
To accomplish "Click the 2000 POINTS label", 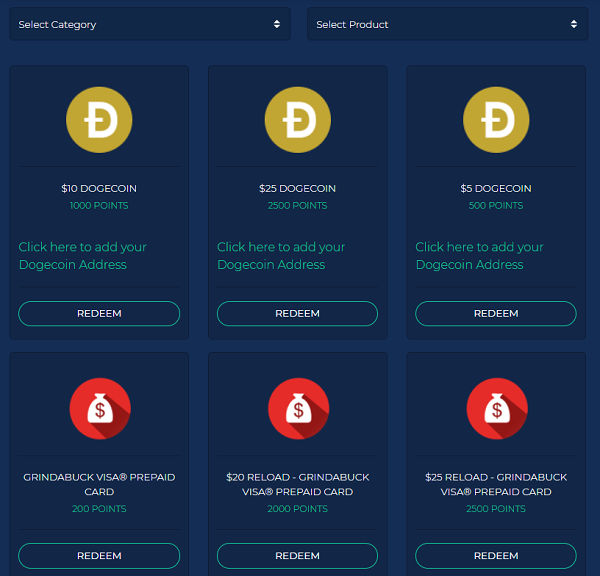I will (x=297, y=509).
